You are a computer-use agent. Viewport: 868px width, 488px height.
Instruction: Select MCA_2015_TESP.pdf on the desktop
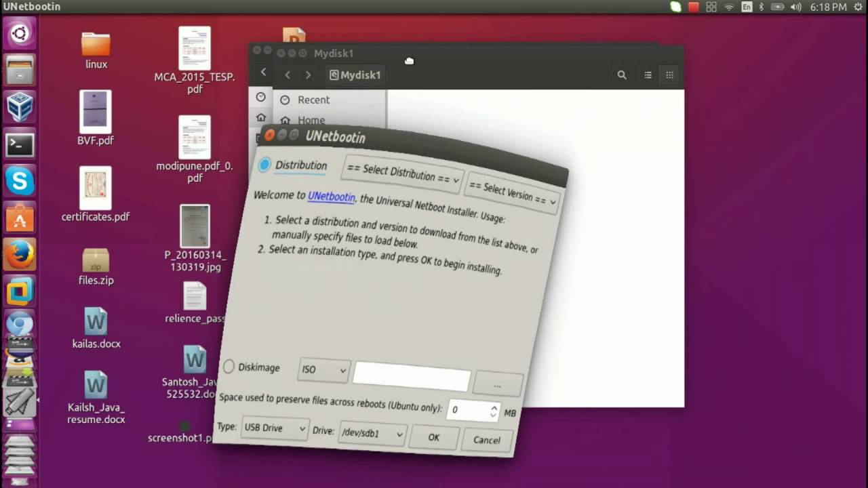click(195, 60)
